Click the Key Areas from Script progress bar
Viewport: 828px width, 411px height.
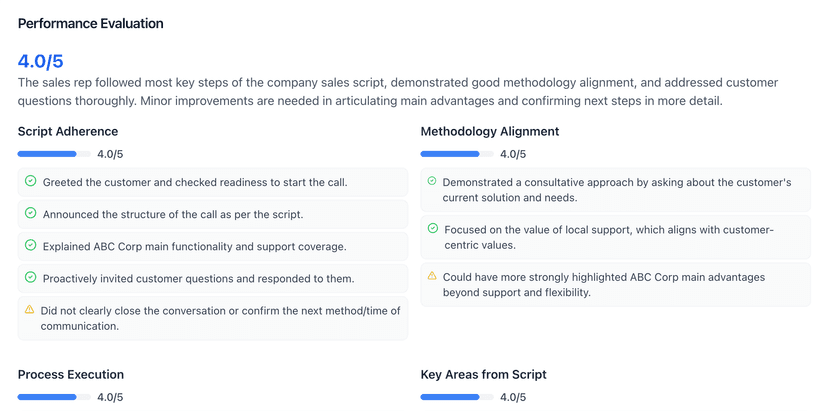pos(457,397)
